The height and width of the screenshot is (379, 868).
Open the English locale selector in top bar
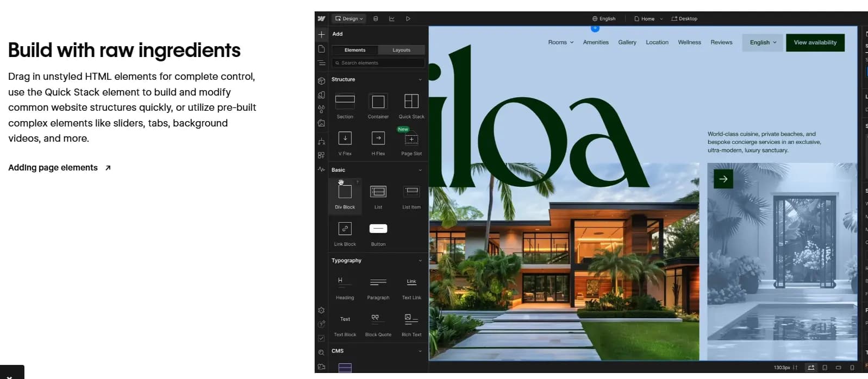(604, 18)
